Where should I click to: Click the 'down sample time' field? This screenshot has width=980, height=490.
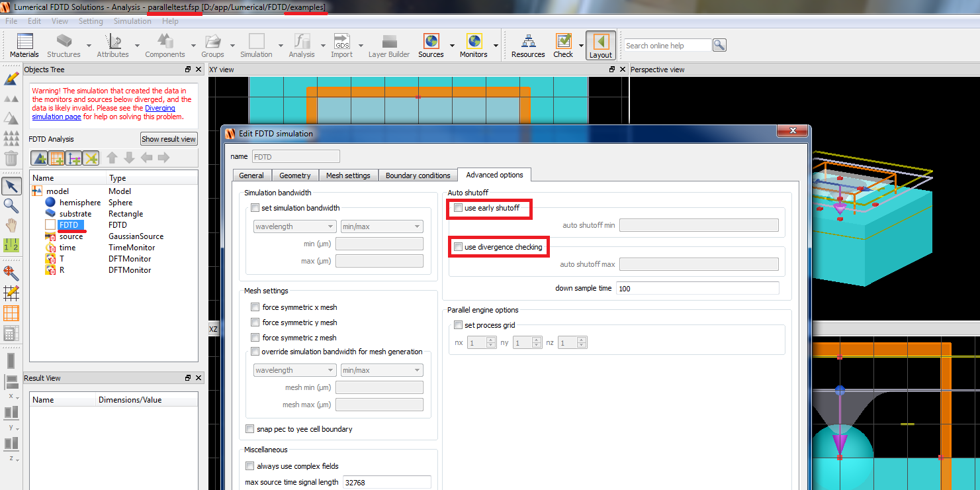(x=697, y=289)
